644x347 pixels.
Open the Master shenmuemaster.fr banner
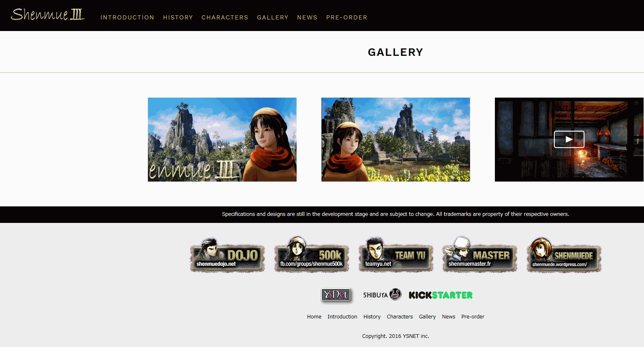[480, 255]
